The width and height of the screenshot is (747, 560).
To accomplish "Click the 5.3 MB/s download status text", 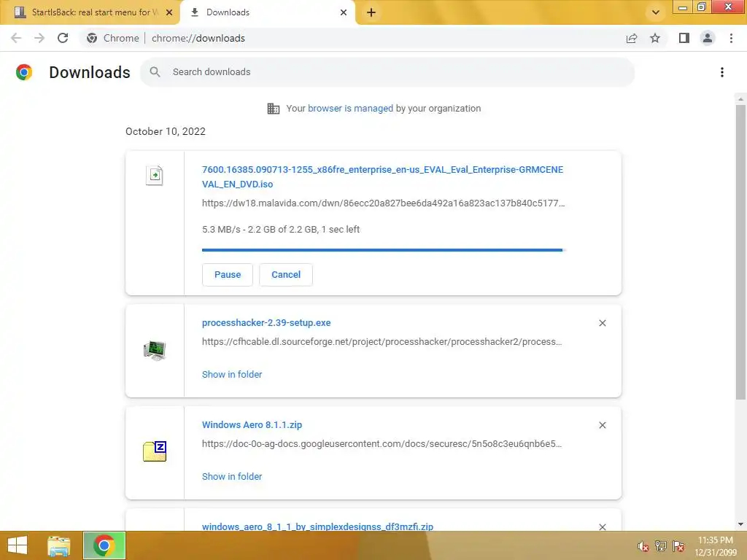I will [281, 230].
